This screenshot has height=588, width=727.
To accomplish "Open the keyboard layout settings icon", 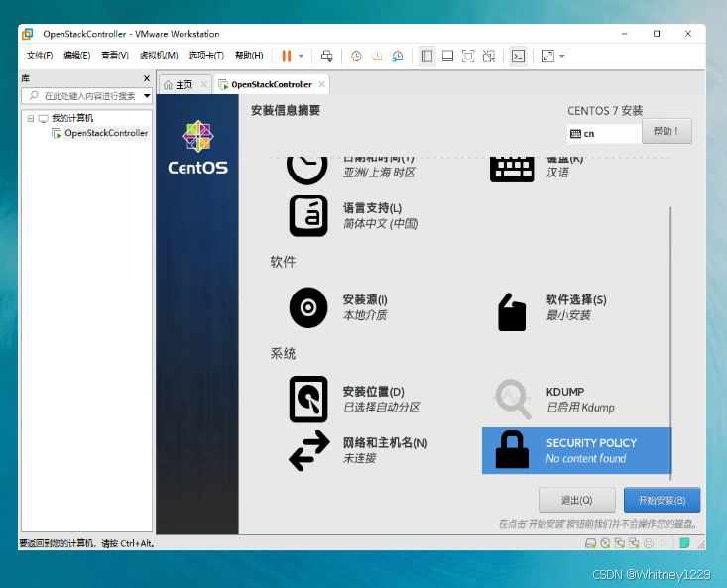I will coord(512,170).
